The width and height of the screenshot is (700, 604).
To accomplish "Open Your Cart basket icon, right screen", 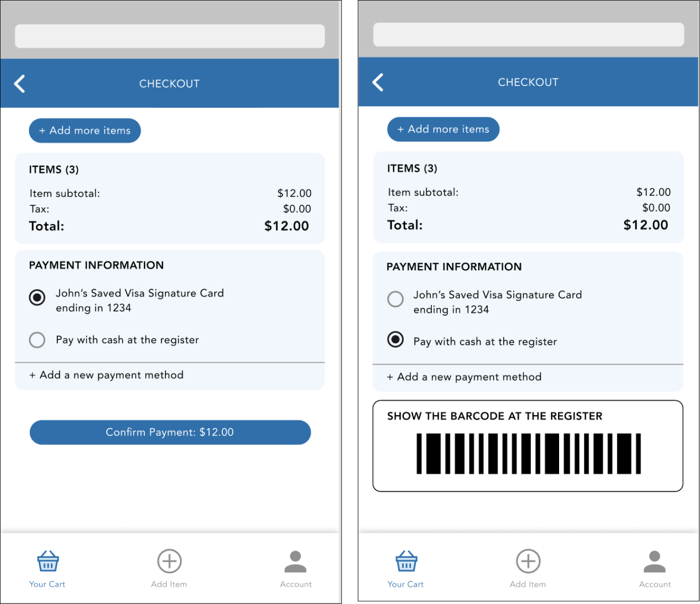I will pos(406,561).
